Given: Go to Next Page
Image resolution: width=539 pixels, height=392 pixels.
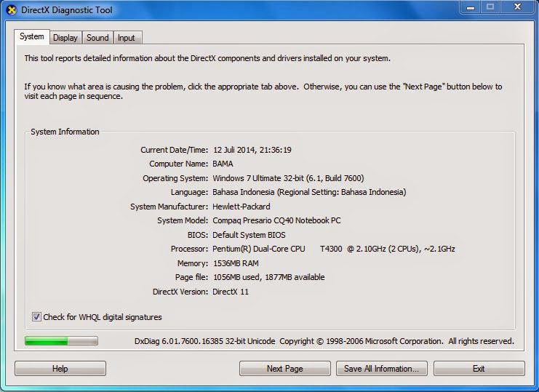Looking at the screenshot, I should 285,369.
